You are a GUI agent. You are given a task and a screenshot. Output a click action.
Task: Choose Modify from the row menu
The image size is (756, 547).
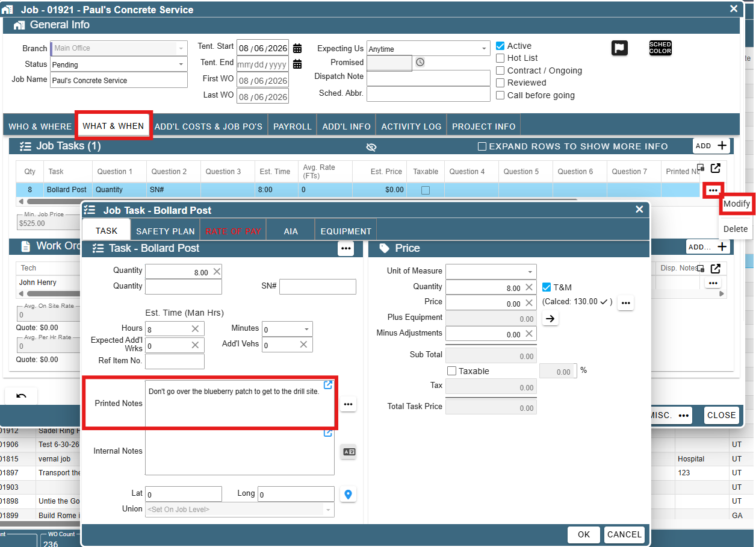pyautogui.click(x=737, y=204)
